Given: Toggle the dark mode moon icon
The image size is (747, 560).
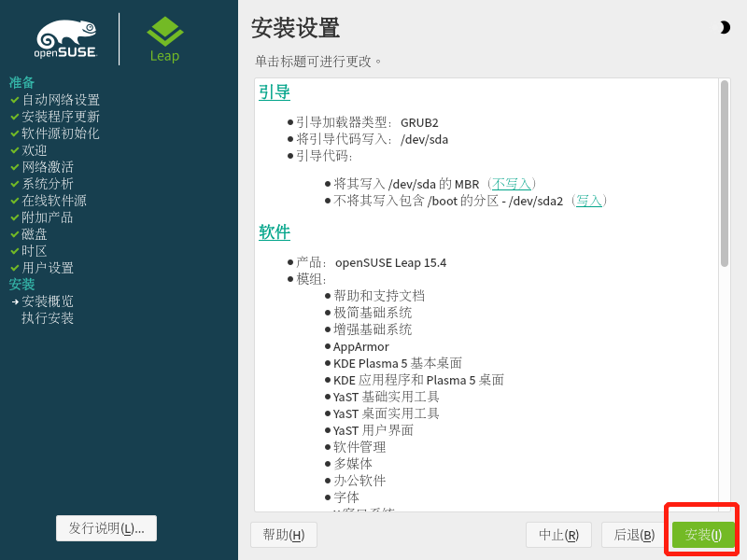Looking at the screenshot, I should [725, 28].
